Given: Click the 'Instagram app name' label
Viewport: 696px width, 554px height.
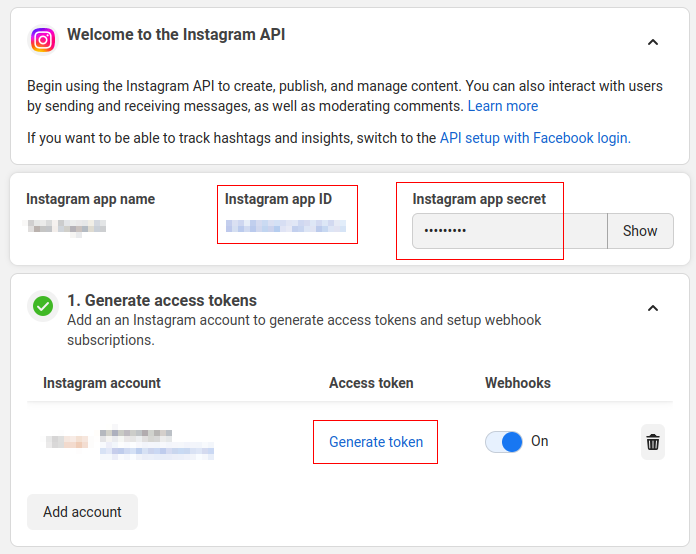Looking at the screenshot, I should pyautogui.click(x=91, y=199).
